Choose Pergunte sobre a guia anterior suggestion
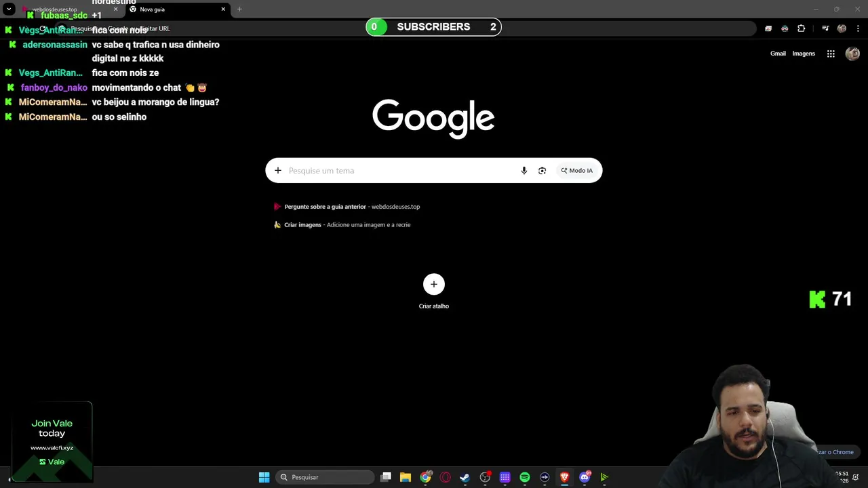 pos(353,207)
